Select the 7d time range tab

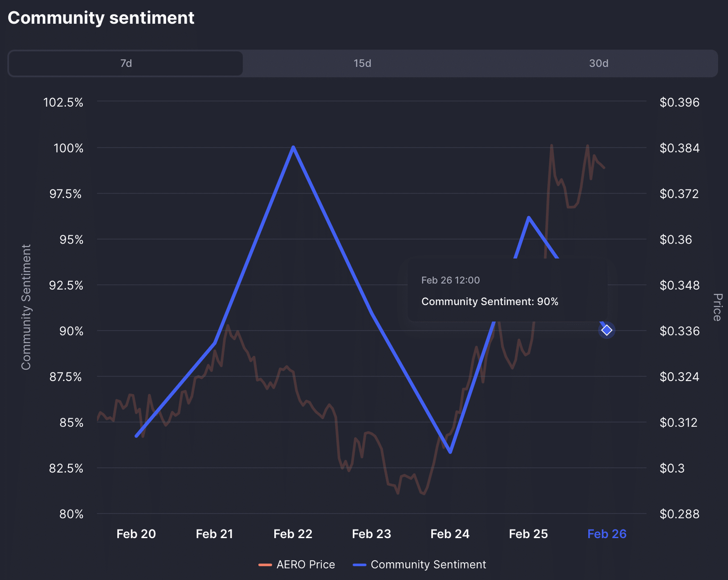(126, 63)
